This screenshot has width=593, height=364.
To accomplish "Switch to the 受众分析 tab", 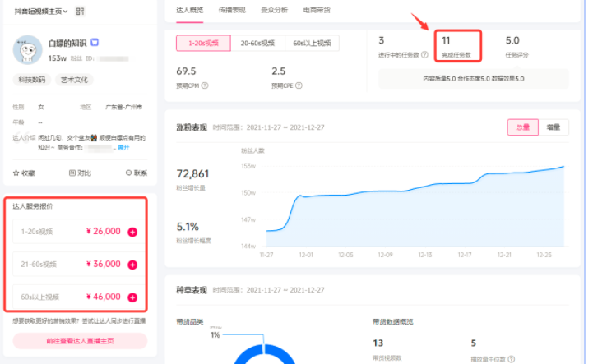I will (x=274, y=10).
